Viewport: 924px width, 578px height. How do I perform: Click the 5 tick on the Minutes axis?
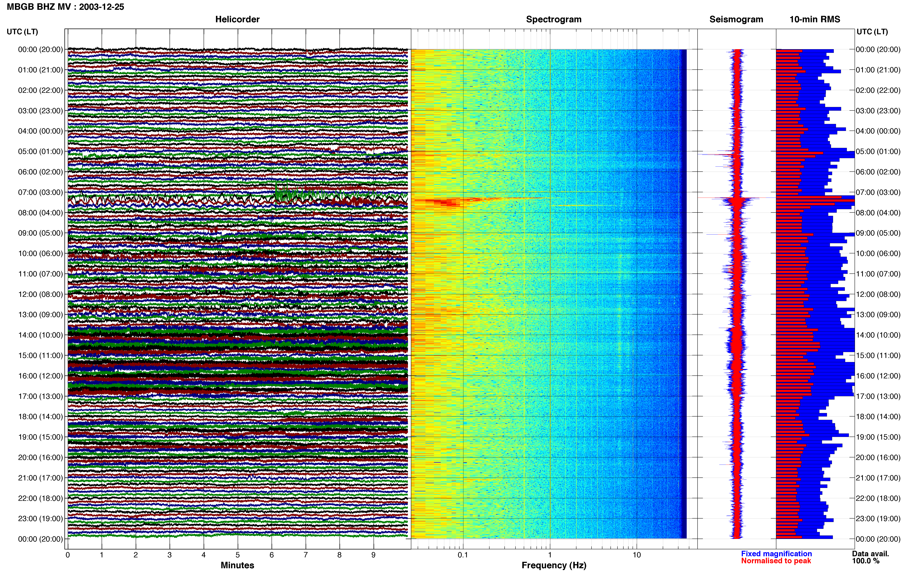[x=238, y=555]
